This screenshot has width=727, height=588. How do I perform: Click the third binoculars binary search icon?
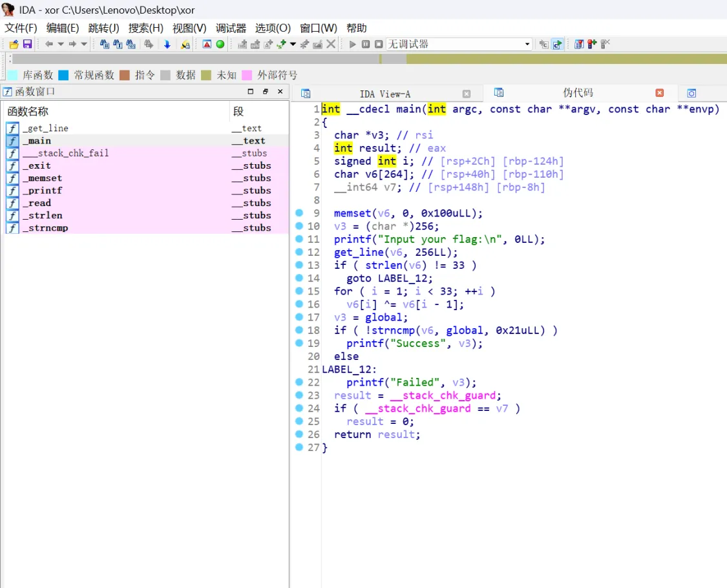pyautogui.click(x=131, y=44)
